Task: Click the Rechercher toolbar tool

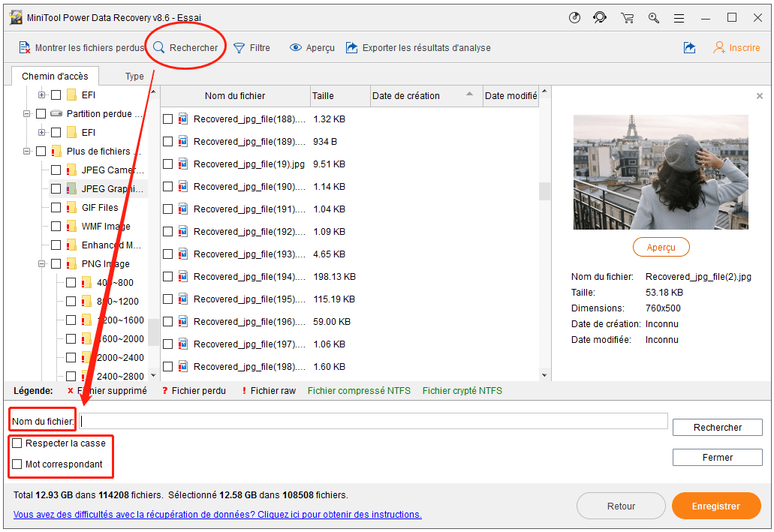Action: [185, 48]
